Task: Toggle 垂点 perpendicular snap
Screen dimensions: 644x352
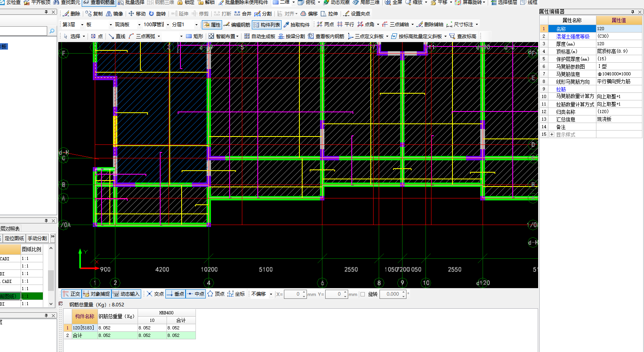Action: click(175, 294)
